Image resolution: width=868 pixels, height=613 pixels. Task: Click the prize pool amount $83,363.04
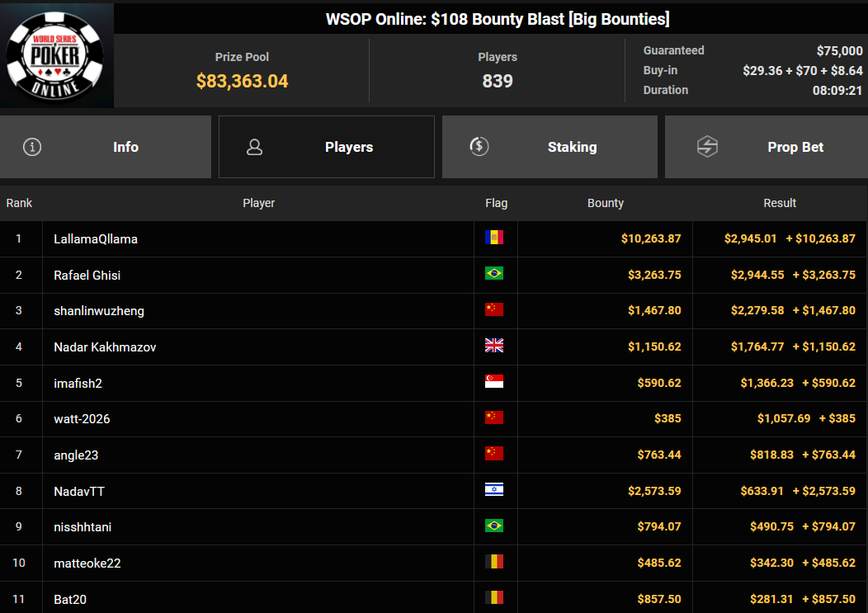[x=242, y=81]
